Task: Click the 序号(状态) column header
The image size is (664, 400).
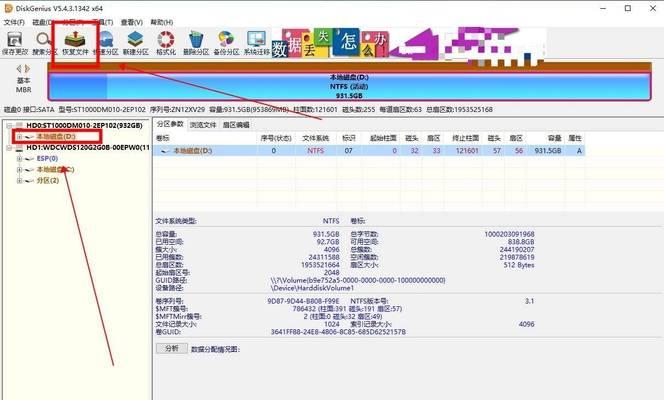Action: [x=277, y=138]
